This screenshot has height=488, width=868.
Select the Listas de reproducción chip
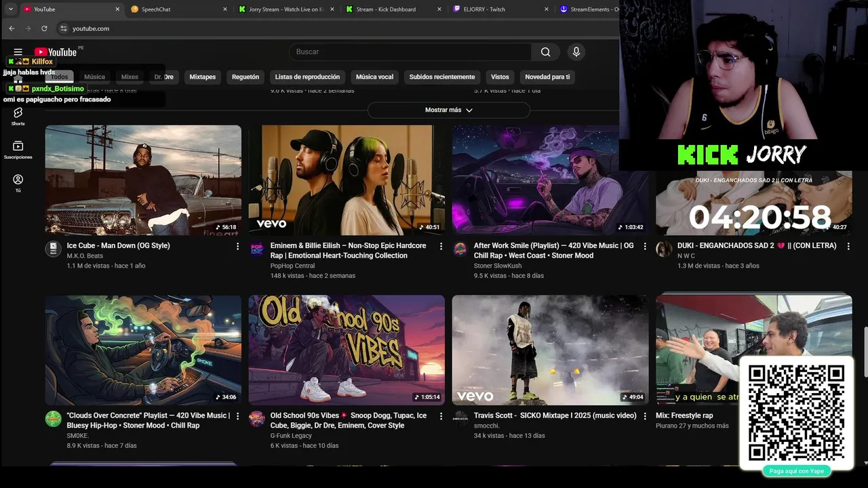(x=307, y=77)
